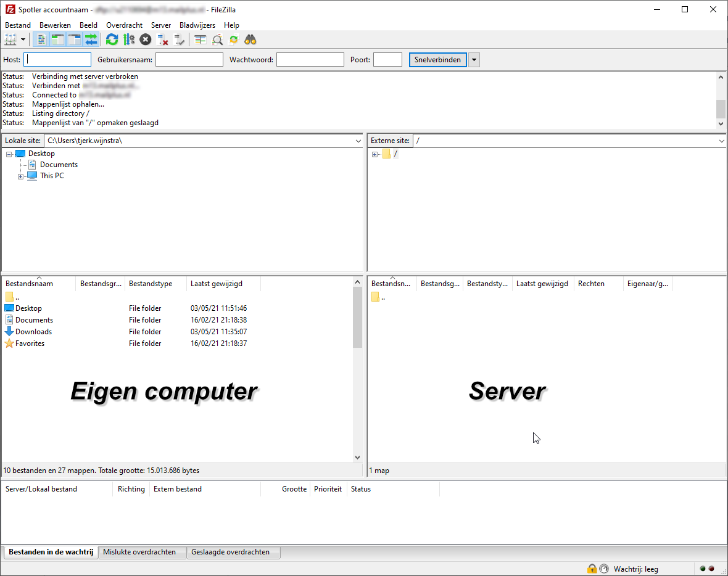Disconnect from the visible server

coord(163,39)
